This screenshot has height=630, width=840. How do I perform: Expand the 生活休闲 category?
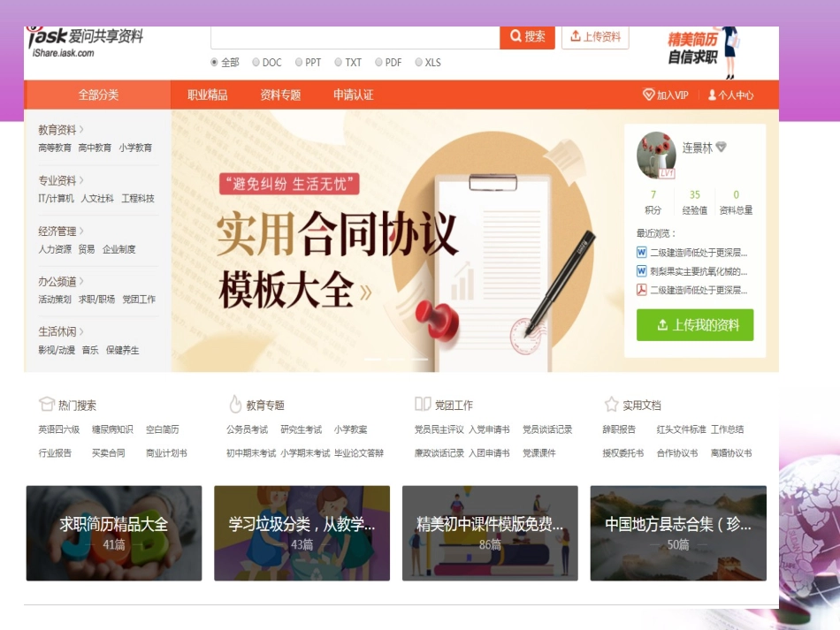[60, 332]
